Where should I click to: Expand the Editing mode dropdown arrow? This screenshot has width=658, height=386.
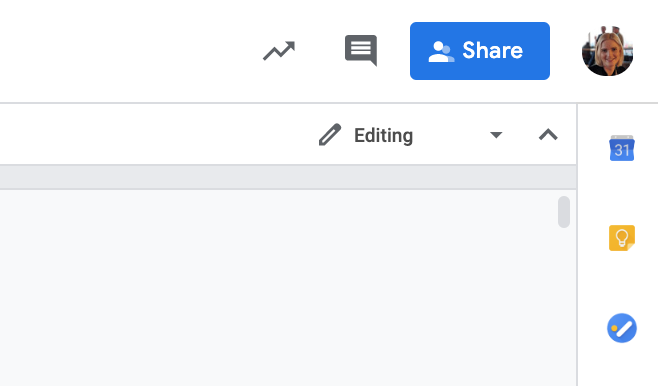(x=496, y=135)
